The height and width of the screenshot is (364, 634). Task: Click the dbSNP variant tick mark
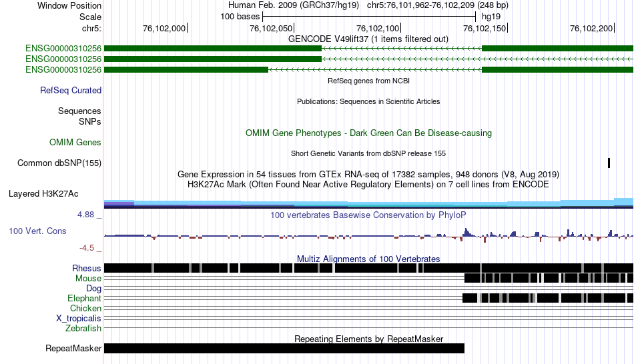click(609, 163)
